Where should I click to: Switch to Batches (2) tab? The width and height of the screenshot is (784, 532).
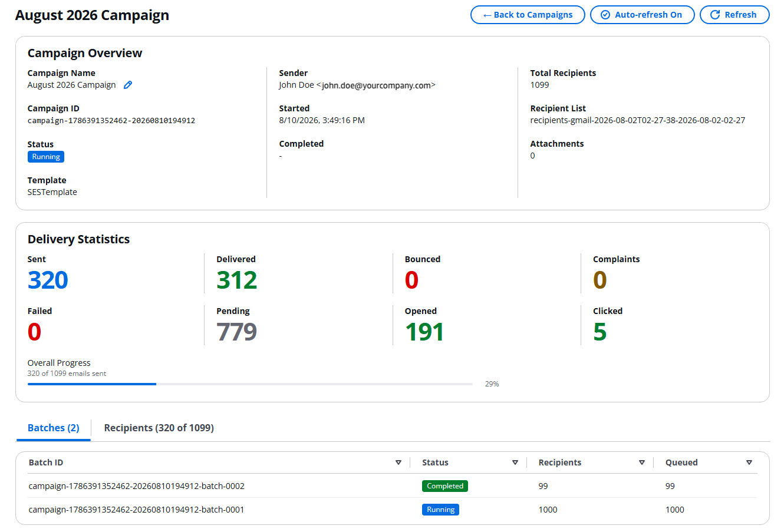click(54, 428)
